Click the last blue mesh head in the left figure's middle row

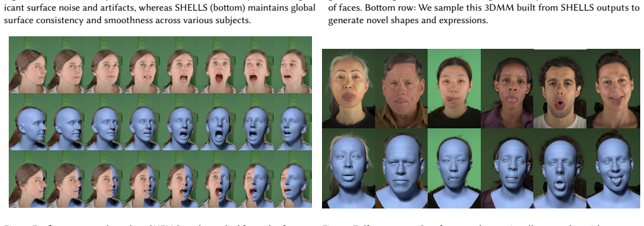pos(293,121)
